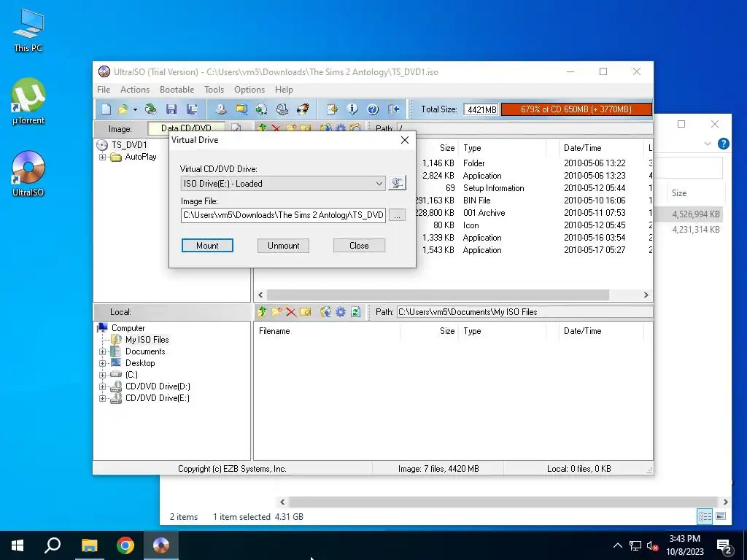Click the orange 679% of CD 650MB size bar

point(576,109)
